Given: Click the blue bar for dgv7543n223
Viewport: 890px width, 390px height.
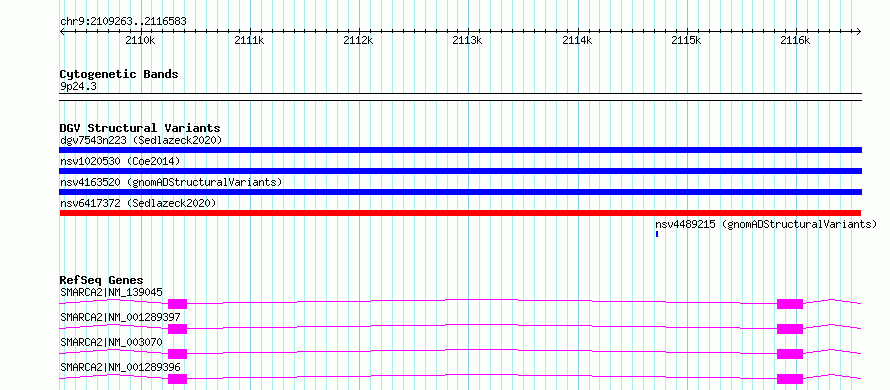Looking at the screenshot, I should [460, 150].
